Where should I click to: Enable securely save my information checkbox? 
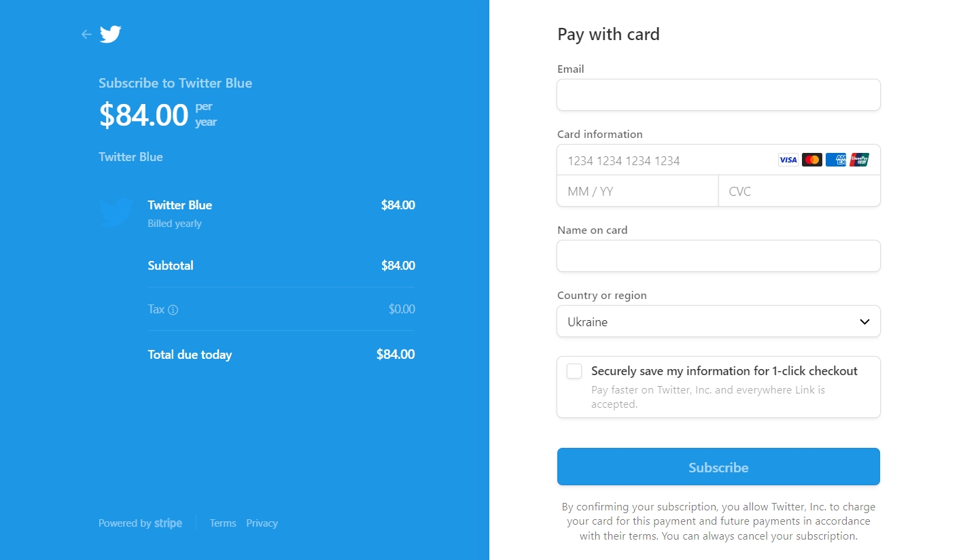[x=574, y=371]
